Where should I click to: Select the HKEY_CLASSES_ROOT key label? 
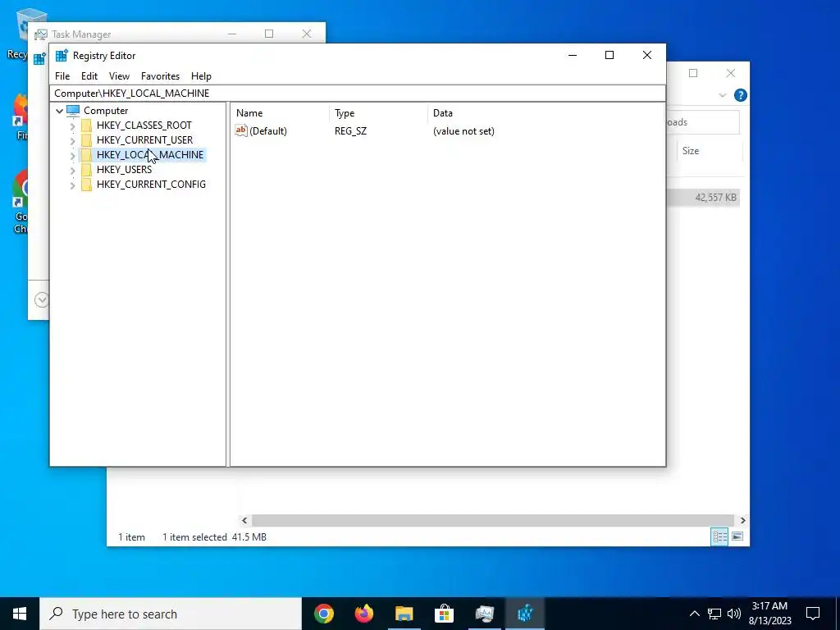coord(144,126)
